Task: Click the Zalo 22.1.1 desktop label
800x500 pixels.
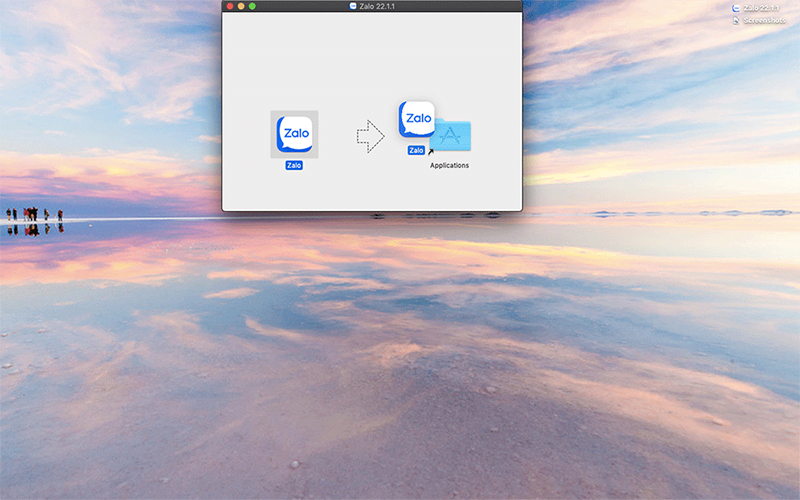Action: pyautogui.click(x=763, y=7)
